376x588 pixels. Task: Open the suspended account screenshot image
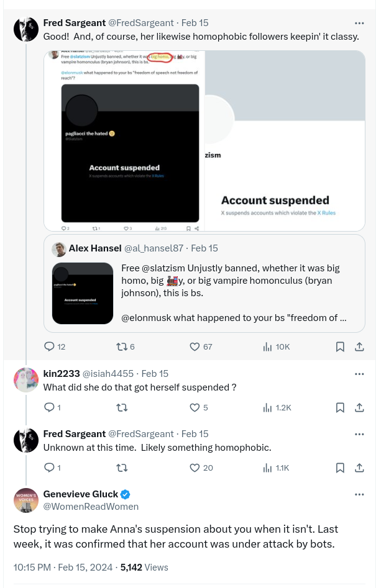204,140
